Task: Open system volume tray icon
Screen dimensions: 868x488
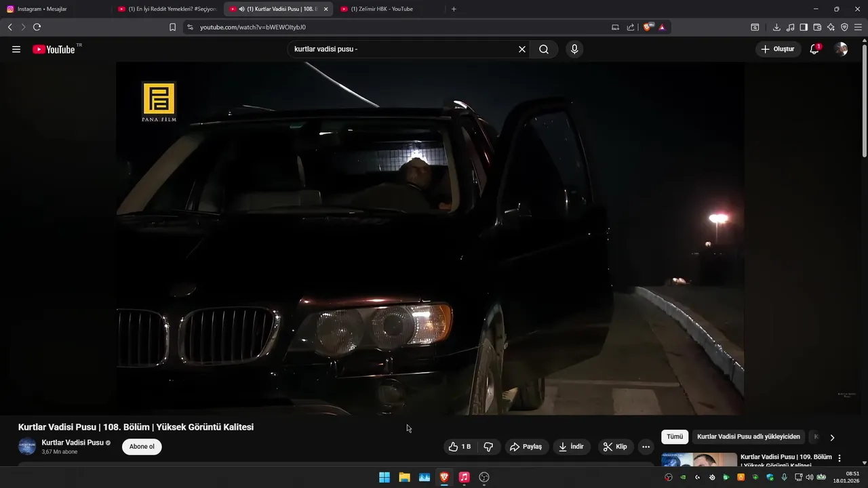Action: pyautogui.click(x=809, y=477)
